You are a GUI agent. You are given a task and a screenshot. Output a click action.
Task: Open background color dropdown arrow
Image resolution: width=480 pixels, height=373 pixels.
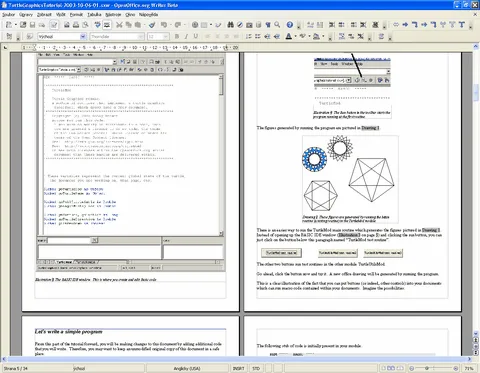tap(323, 36)
